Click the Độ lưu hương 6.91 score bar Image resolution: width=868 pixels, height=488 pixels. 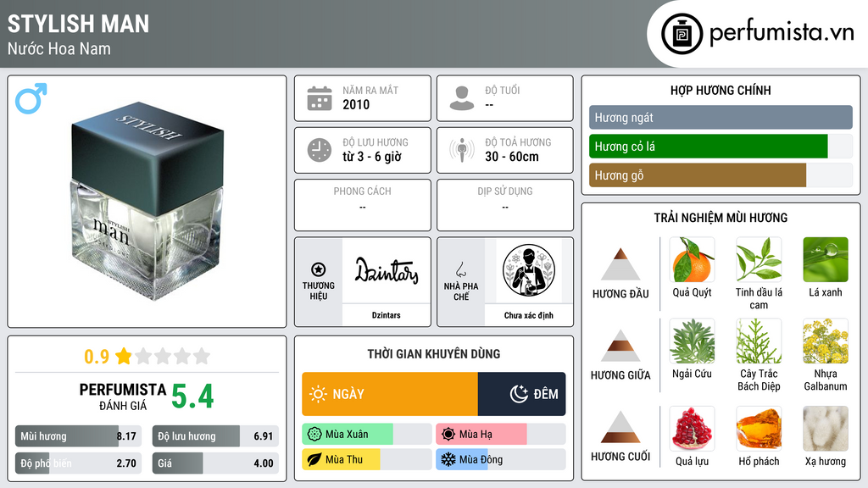[215, 436]
